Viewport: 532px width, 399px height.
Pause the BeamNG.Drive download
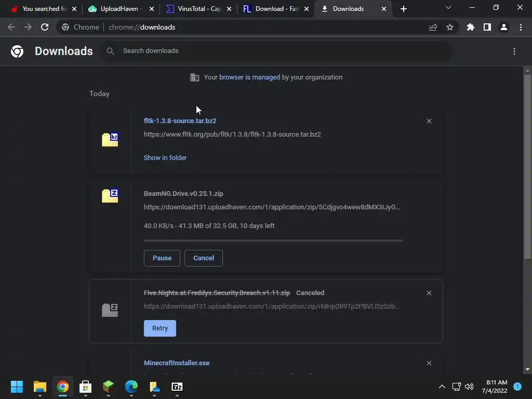pos(162,258)
